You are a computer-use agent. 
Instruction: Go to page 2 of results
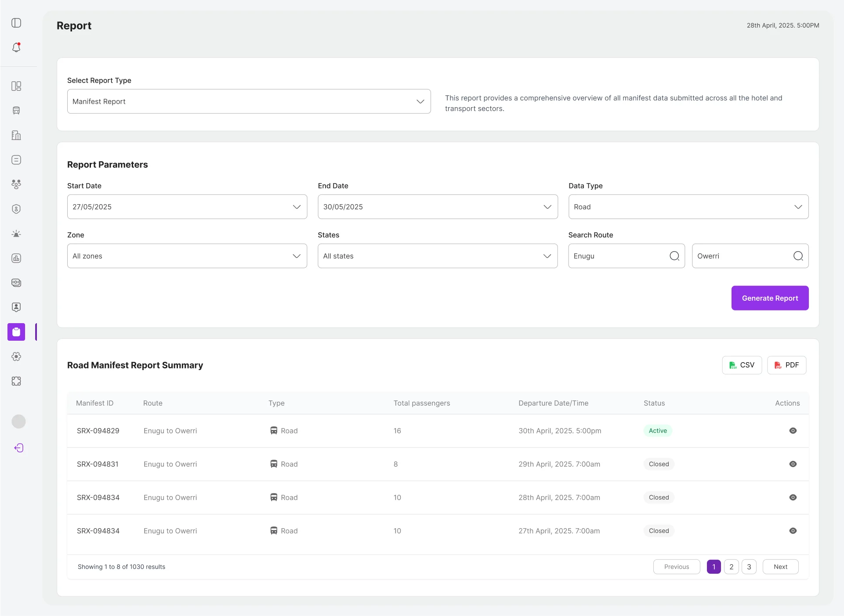pyautogui.click(x=732, y=567)
